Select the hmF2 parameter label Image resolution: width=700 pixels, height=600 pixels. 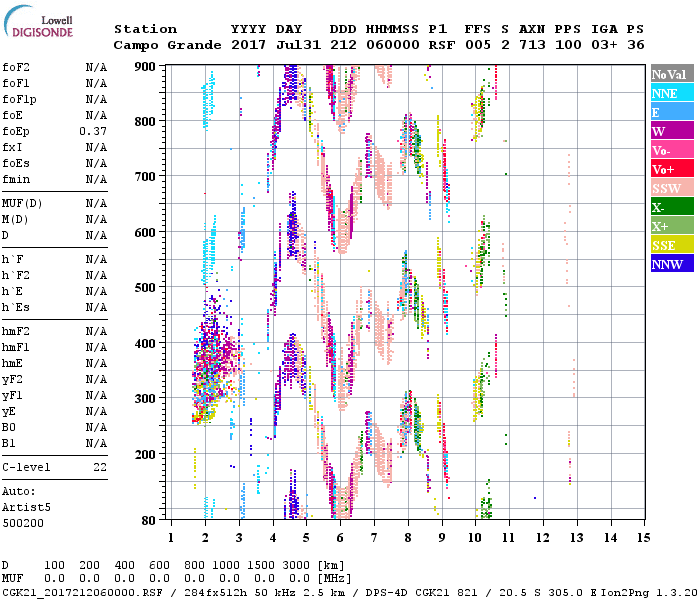point(15,332)
